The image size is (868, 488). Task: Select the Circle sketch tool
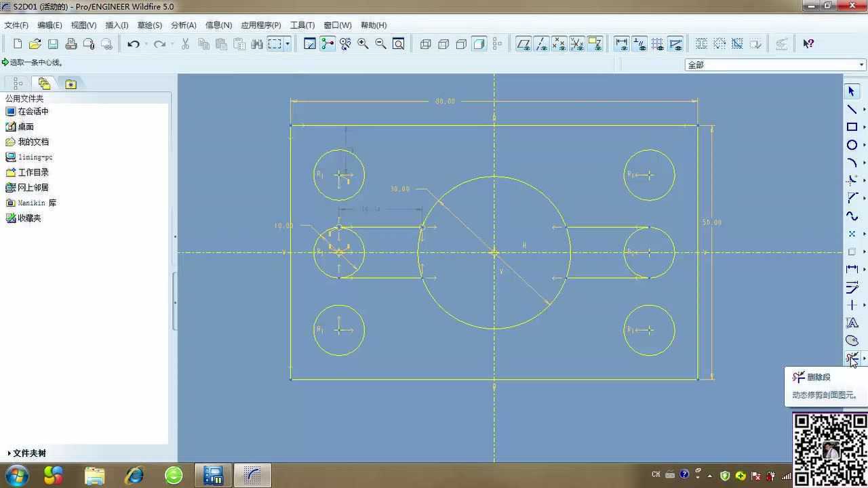[852, 145]
